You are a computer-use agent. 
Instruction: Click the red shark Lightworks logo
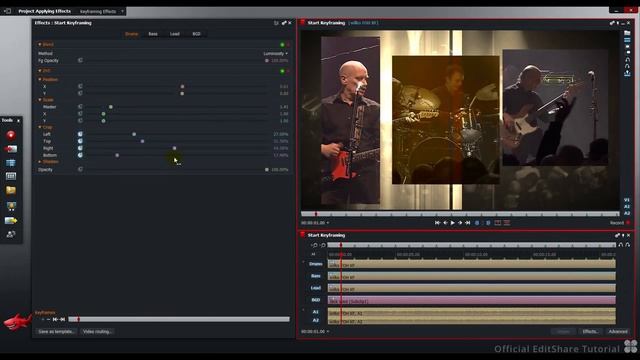pyautogui.click(x=17, y=322)
